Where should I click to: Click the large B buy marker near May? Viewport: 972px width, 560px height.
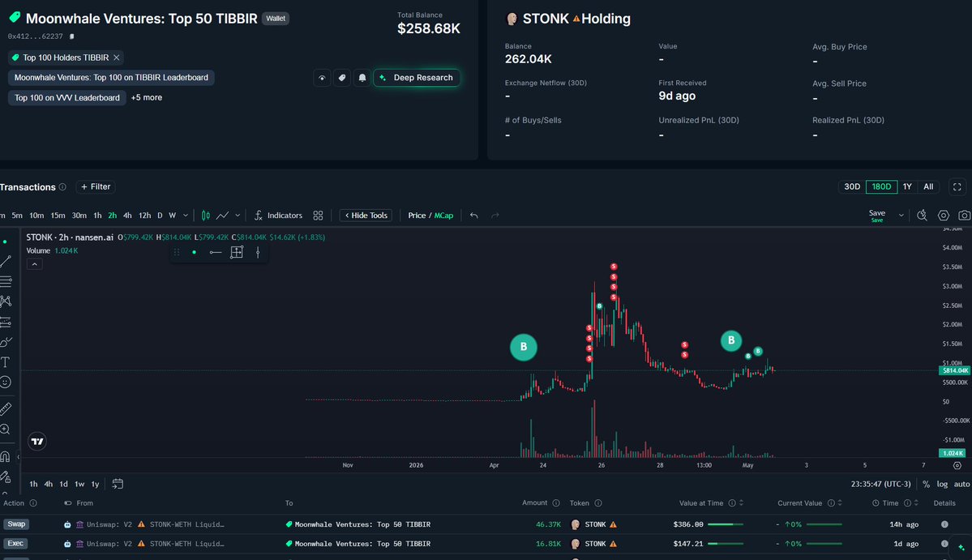(x=731, y=340)
